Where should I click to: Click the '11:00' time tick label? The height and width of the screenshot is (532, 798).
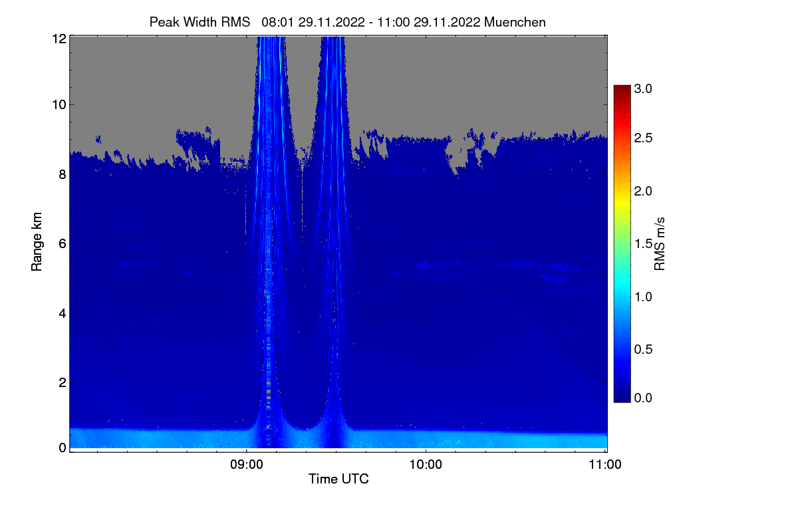605,465
